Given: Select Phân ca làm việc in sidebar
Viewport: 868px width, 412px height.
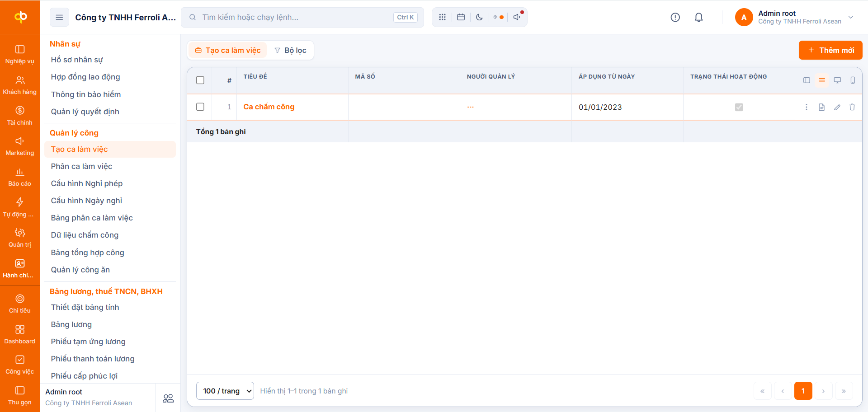Looking at the screenshot, I should pyautogui.click(x=81, y=166).
